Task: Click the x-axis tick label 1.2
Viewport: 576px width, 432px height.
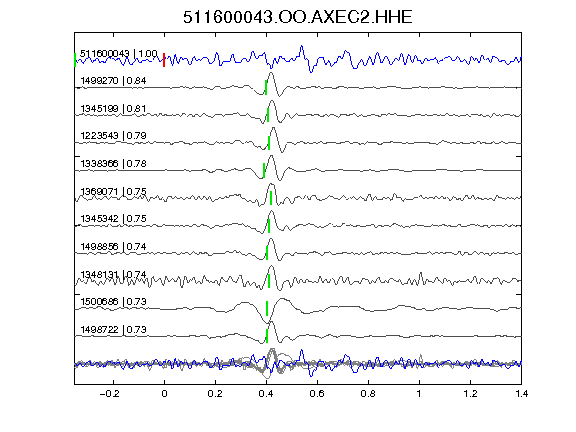Action: click(x=470, y=394)
